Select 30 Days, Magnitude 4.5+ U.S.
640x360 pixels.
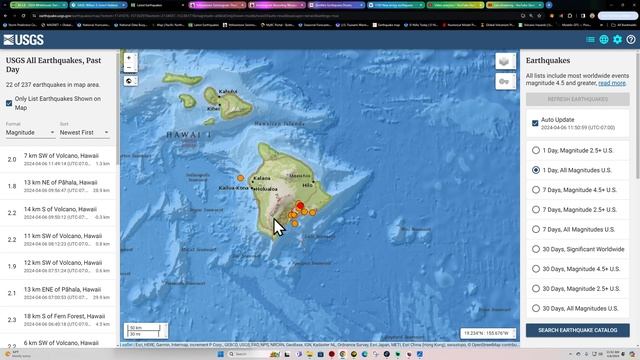[x=578, y=269]
